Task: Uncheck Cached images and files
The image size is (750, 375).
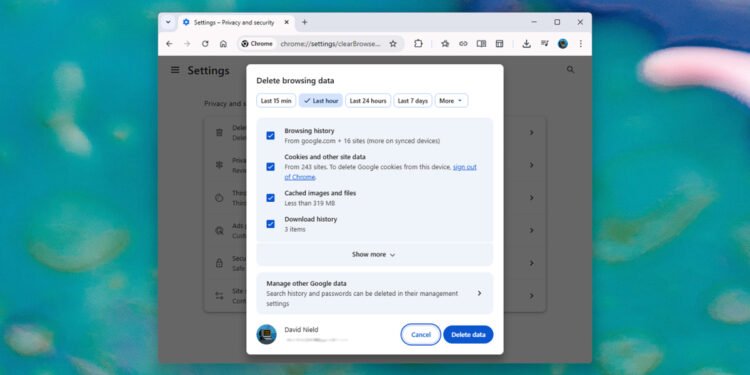Action: click(270, 198)
